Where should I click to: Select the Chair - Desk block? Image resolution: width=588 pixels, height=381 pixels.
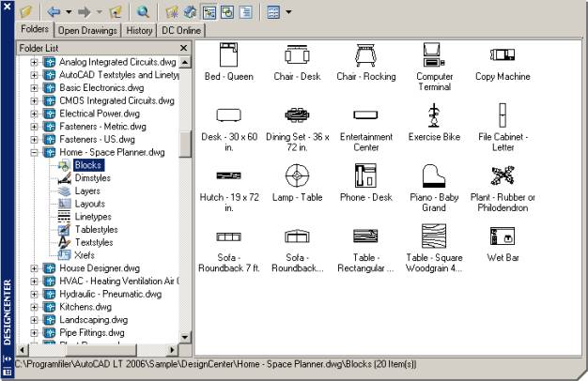click(297, 62)
